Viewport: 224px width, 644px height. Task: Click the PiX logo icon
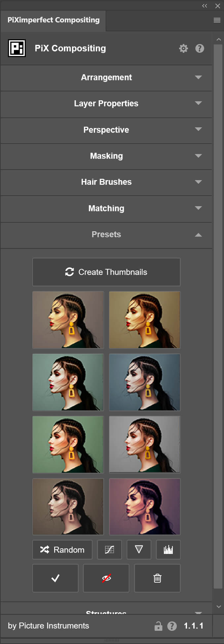pyautogui.click(x=17, y=48)
